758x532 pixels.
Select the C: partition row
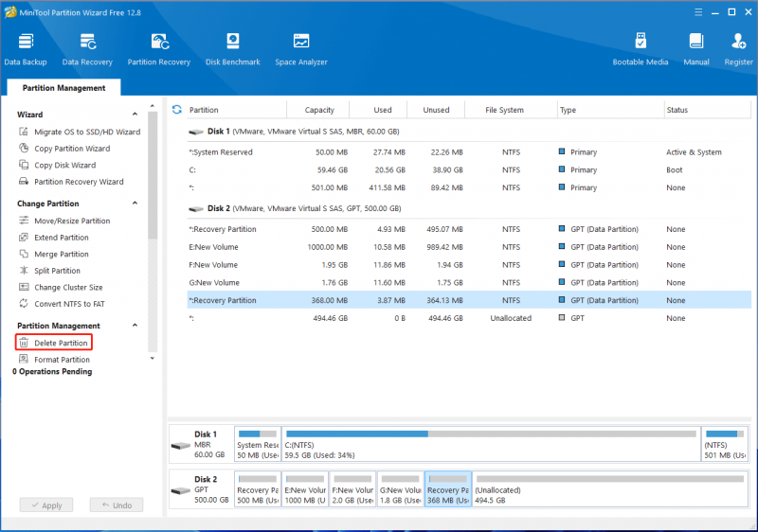[469, 170]
